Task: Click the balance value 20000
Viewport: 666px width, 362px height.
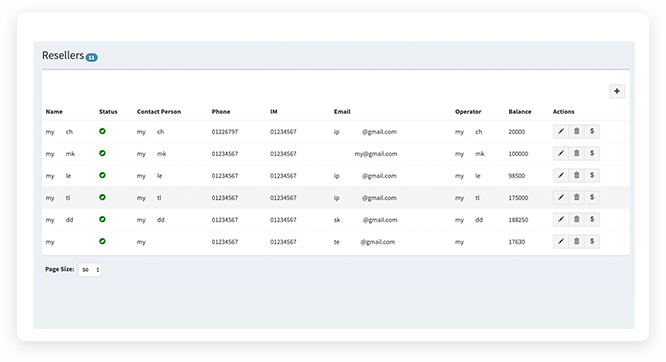Action: tap(516, 132)
